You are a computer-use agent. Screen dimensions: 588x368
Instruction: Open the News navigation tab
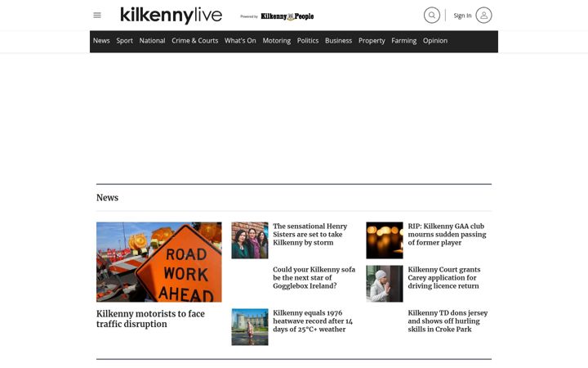pos(101,41)
